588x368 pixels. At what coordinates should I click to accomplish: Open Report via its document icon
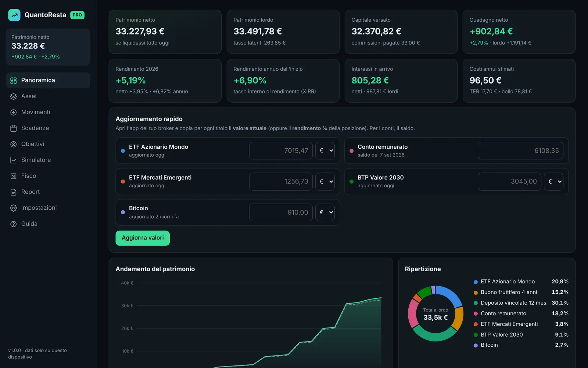click(x=14, y=192)
